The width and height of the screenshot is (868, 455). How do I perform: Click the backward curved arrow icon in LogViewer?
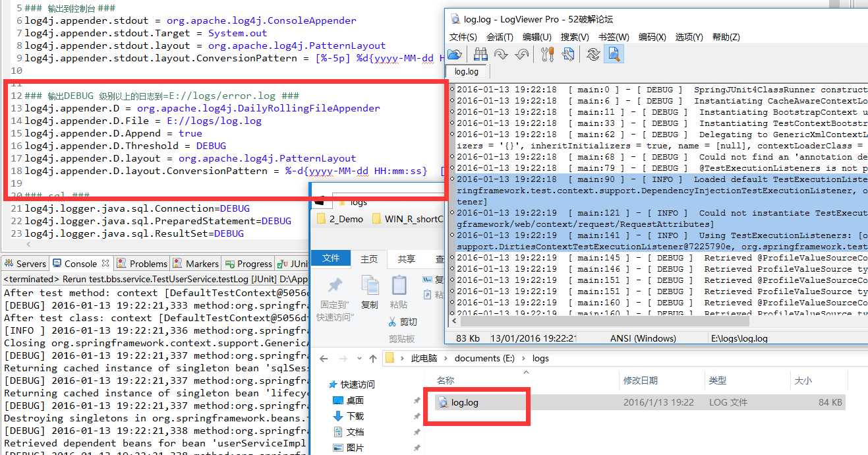521,54
